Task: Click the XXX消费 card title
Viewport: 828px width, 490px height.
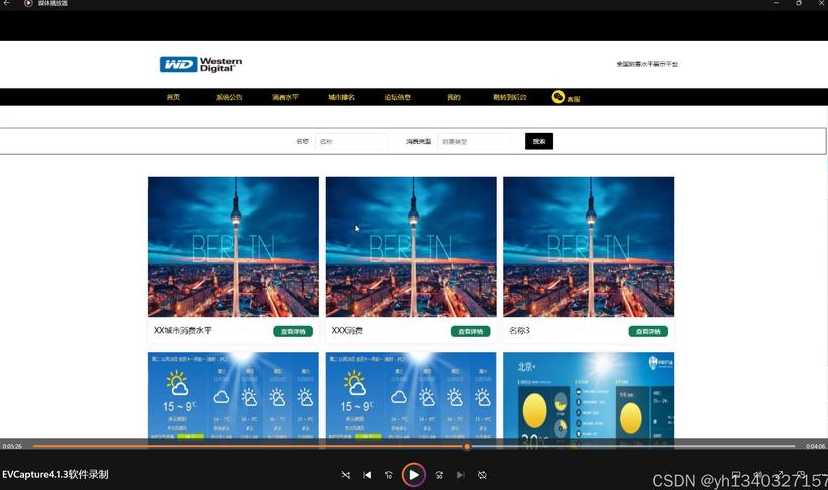Action: click(x=347, y=331)
